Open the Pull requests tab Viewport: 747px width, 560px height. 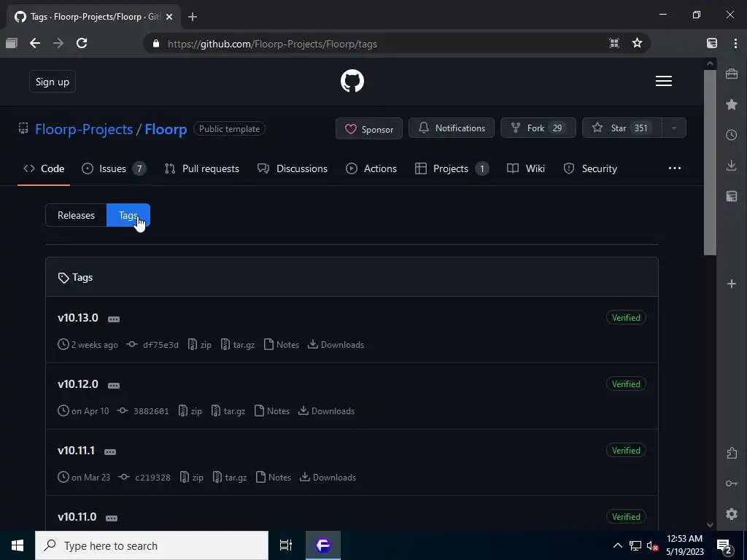201,168
